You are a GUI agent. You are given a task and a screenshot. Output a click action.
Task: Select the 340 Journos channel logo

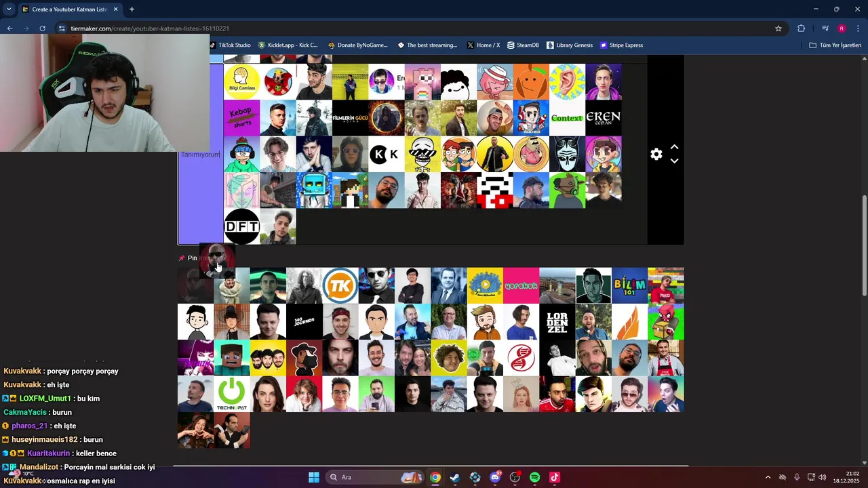(304, 321)
